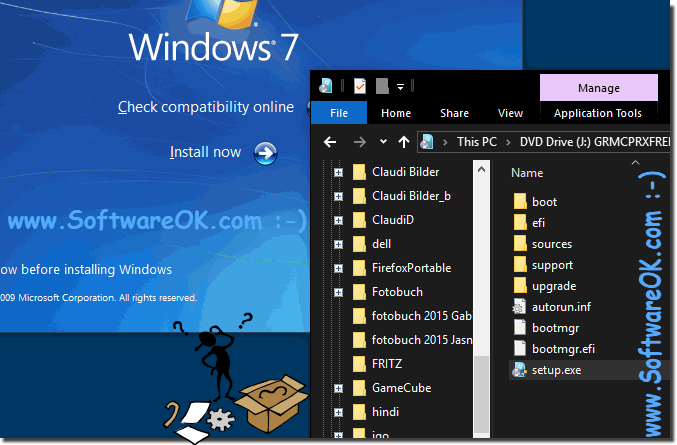Expand the GameCube tree node

tap(338, 388)
